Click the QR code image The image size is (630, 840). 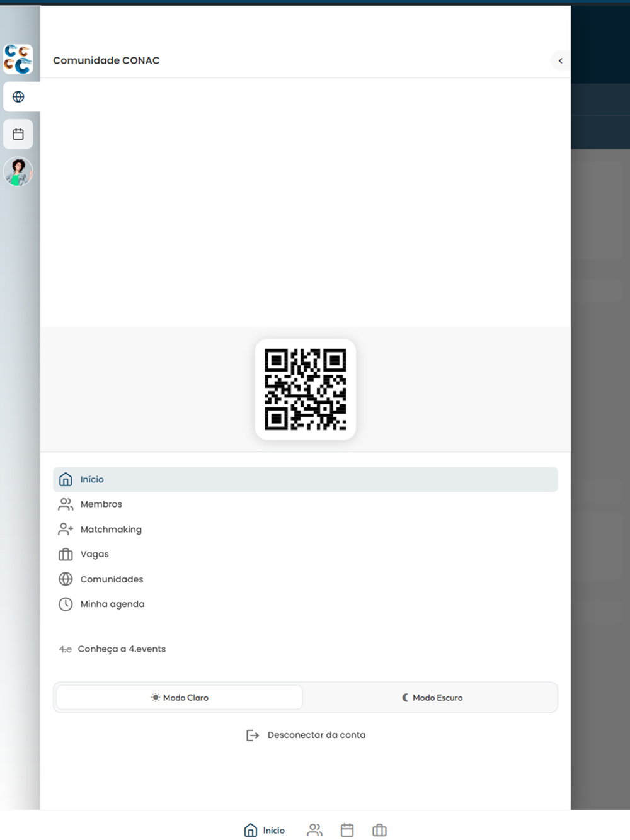306,389
